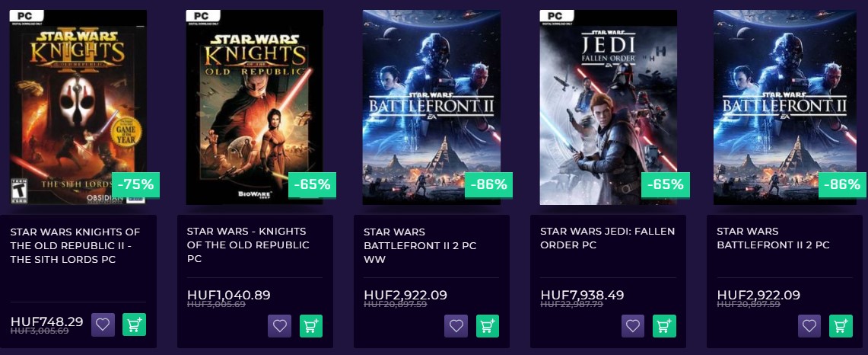Click the HUF7,938.49 price
Viewport: 868px width, 355px height.
tap(582, 295)
